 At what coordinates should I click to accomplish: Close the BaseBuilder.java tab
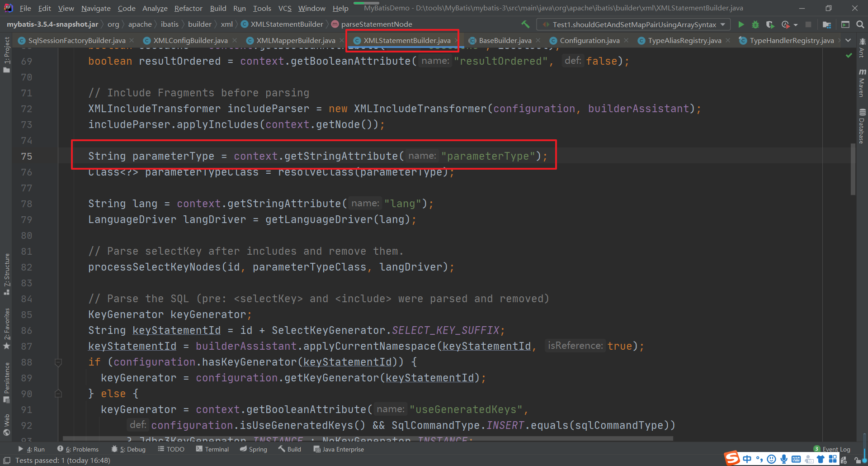tap(538, 40)
